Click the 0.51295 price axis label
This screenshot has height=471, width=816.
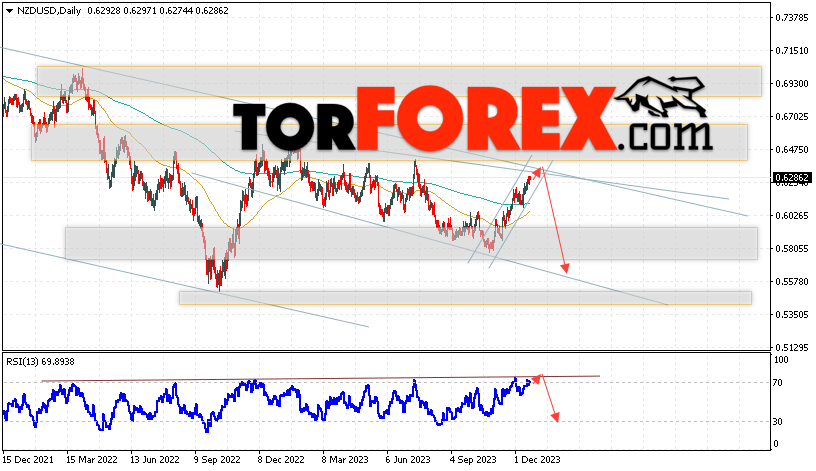[792, 348]
